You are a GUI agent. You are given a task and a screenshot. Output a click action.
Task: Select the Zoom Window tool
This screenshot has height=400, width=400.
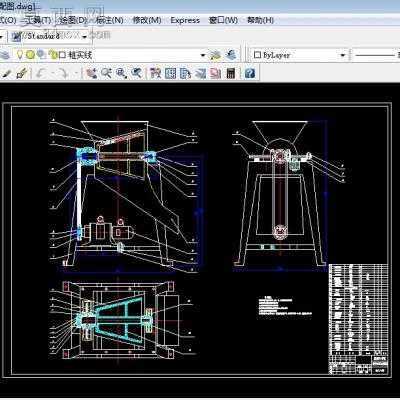pyautogui.click(x=121, y=73)
